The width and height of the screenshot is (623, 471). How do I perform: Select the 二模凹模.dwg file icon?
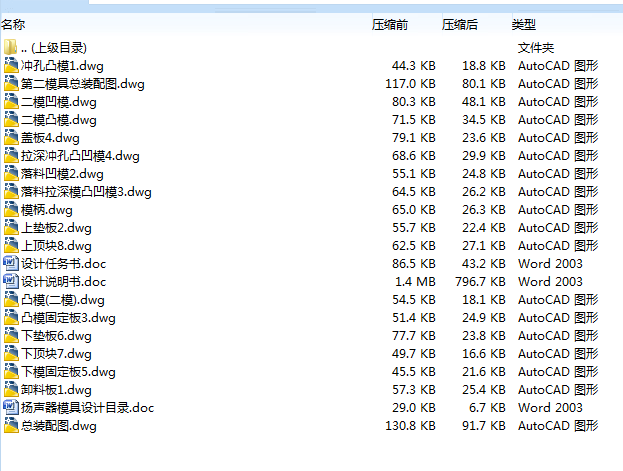click(11, 101)
